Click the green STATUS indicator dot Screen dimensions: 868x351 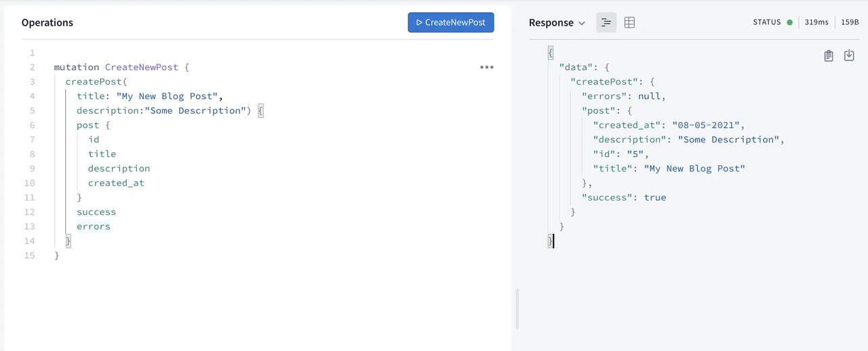coord(789,22)
